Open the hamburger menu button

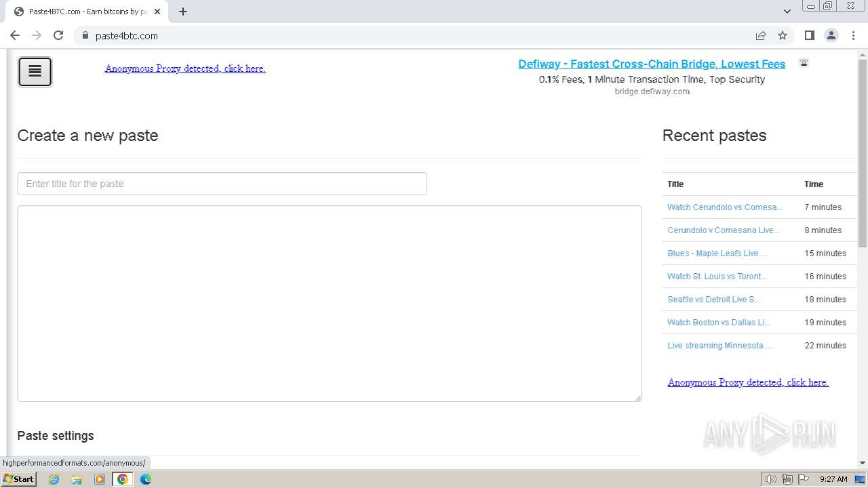35,72
